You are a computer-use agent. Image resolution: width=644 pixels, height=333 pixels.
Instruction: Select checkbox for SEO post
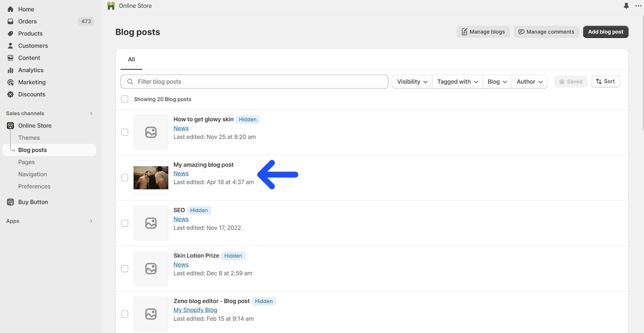pos(125,223)
